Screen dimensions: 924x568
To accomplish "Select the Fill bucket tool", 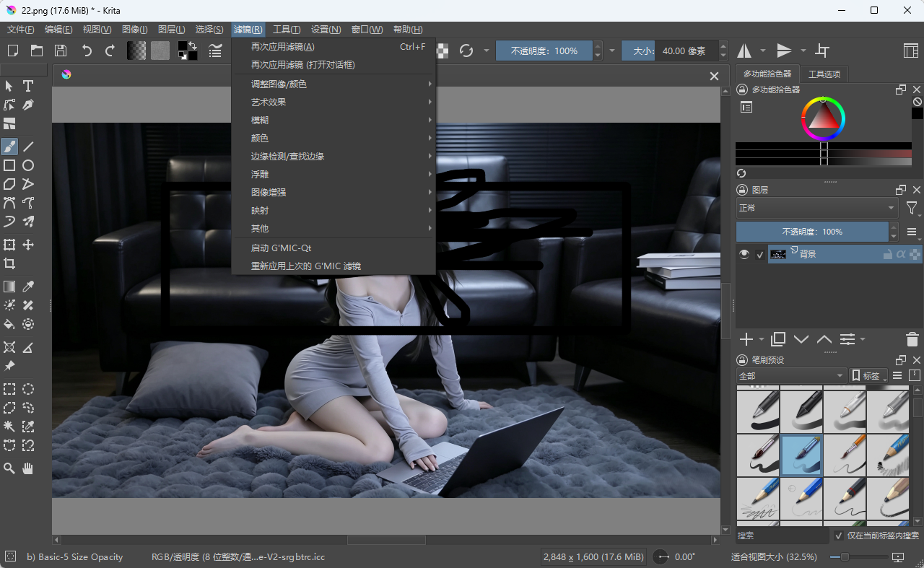I will [9, 324].
